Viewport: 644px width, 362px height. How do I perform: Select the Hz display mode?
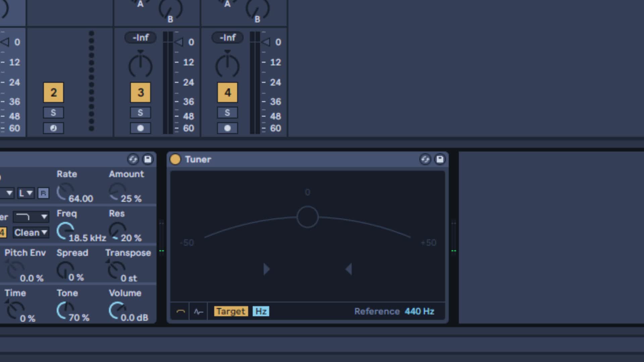[261, 311]
